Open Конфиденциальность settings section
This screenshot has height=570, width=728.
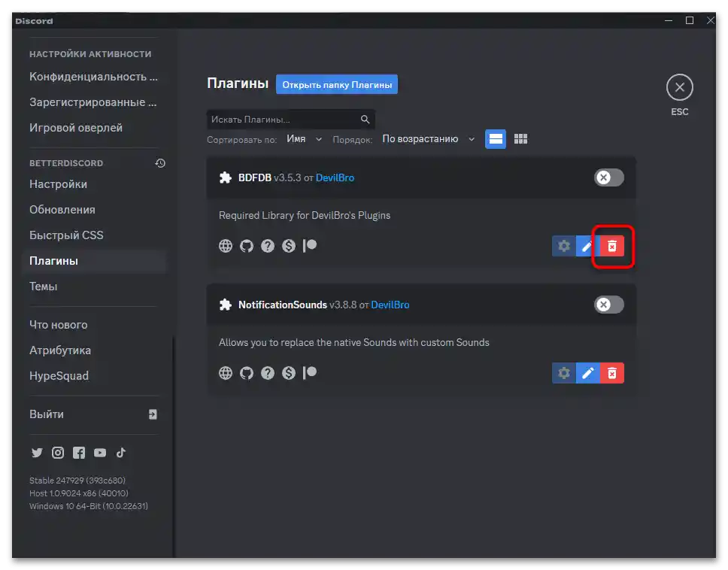coord(93,77)
